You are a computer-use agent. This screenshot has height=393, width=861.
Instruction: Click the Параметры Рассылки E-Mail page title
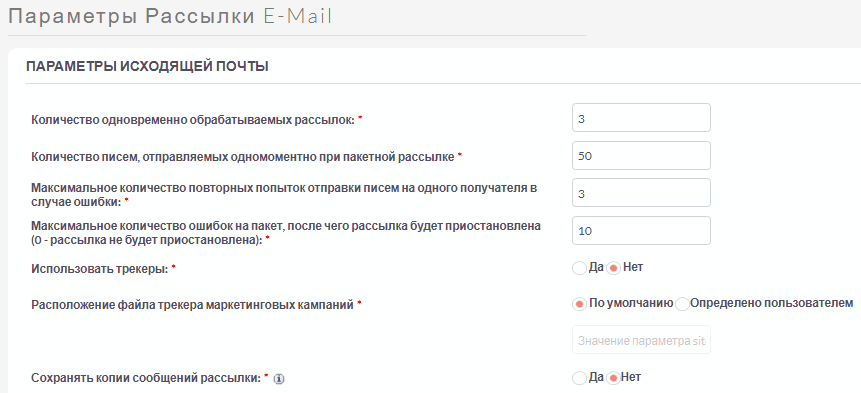tap(170, 16)
